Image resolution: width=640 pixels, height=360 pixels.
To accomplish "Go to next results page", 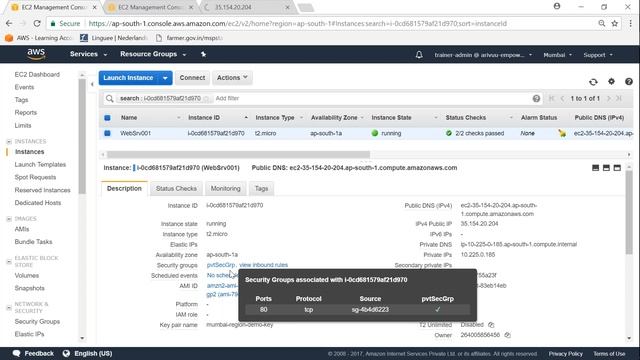I will pyautogui.click(x=609, y=98).
